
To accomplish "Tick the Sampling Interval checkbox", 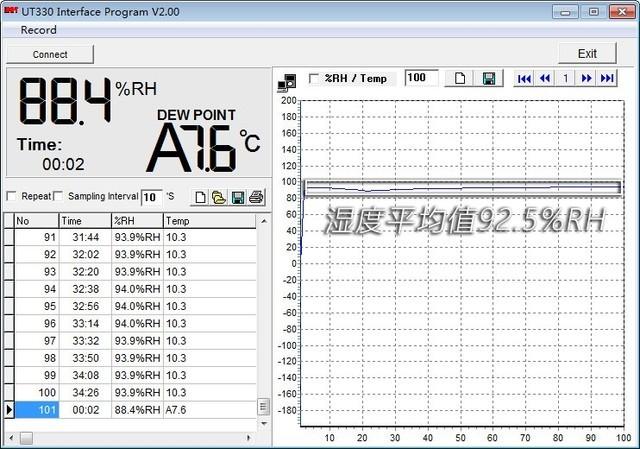I will coord(59,196).
